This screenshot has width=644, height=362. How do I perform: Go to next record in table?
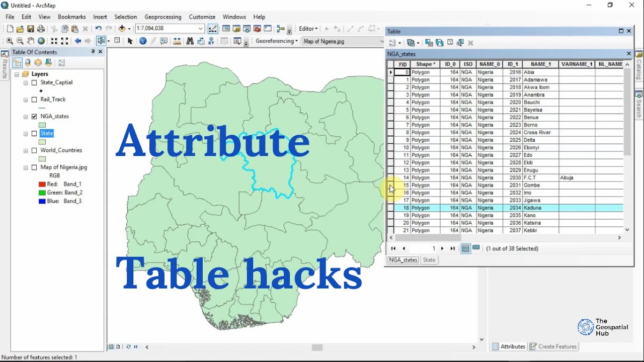(442, 248)
